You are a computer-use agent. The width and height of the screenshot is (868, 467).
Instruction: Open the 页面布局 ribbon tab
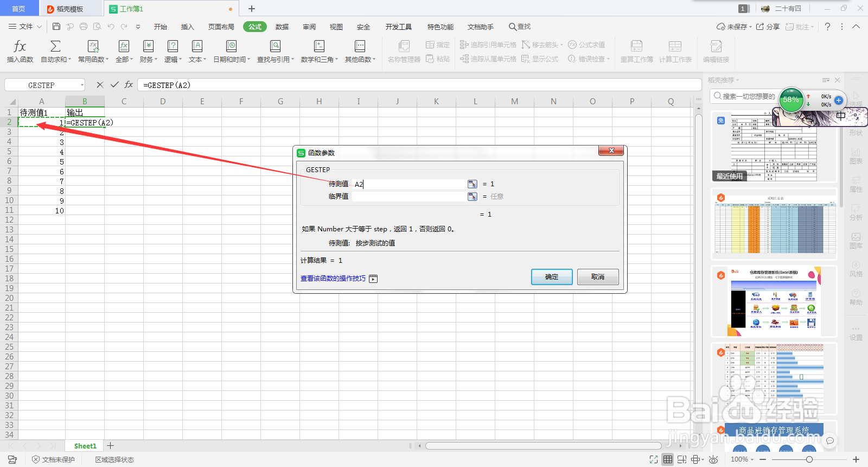click(221, 27)
